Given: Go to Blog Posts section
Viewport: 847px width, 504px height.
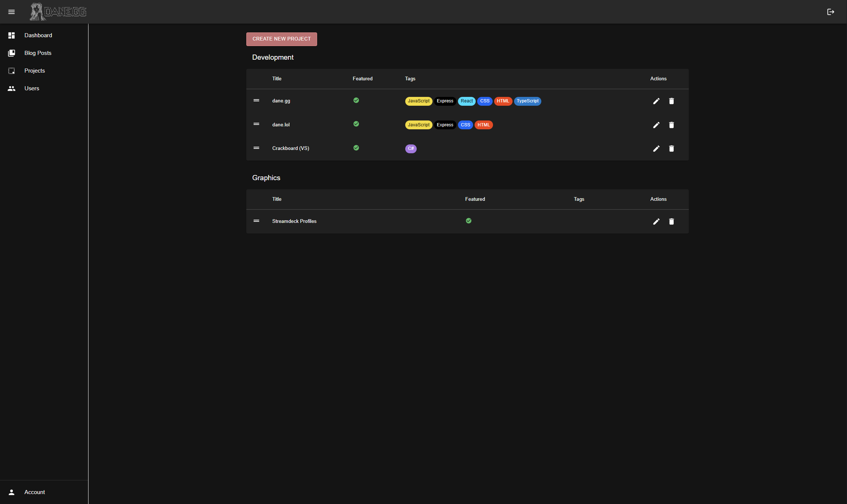Looking at the screenshot, I should point(38,53).
